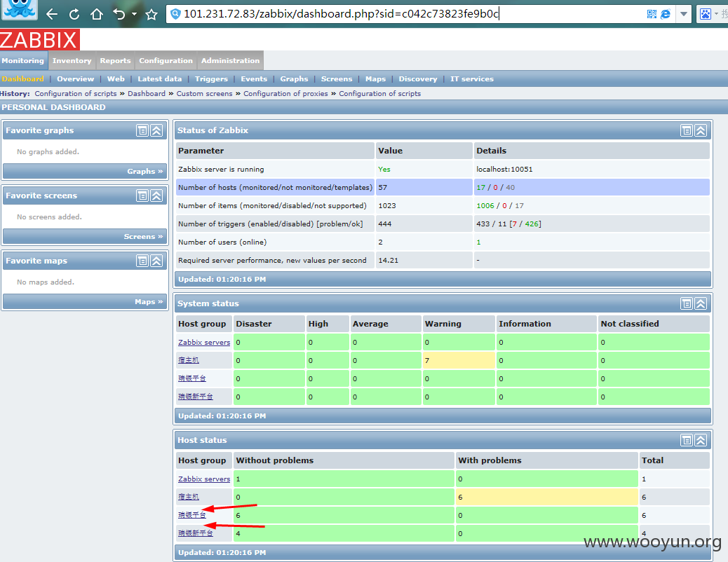The height and width of the screenshot is (562, 728).
Task: Open the Screens submenu item
Action: pos(337,79)
